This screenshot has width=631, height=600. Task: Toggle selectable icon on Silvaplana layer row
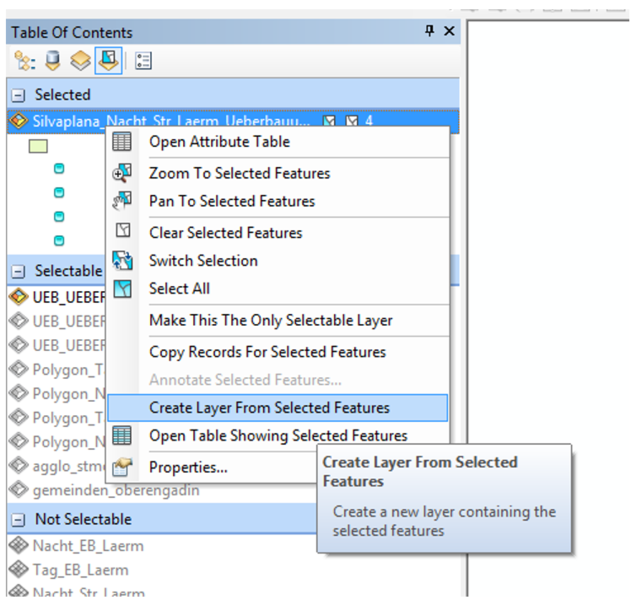click(x=330, y=121)
